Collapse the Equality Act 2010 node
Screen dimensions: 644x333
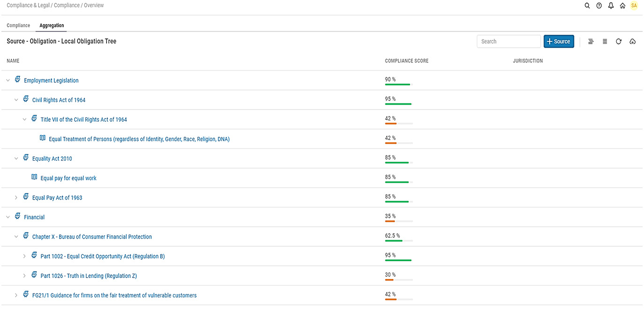click(x=16, y=159)
